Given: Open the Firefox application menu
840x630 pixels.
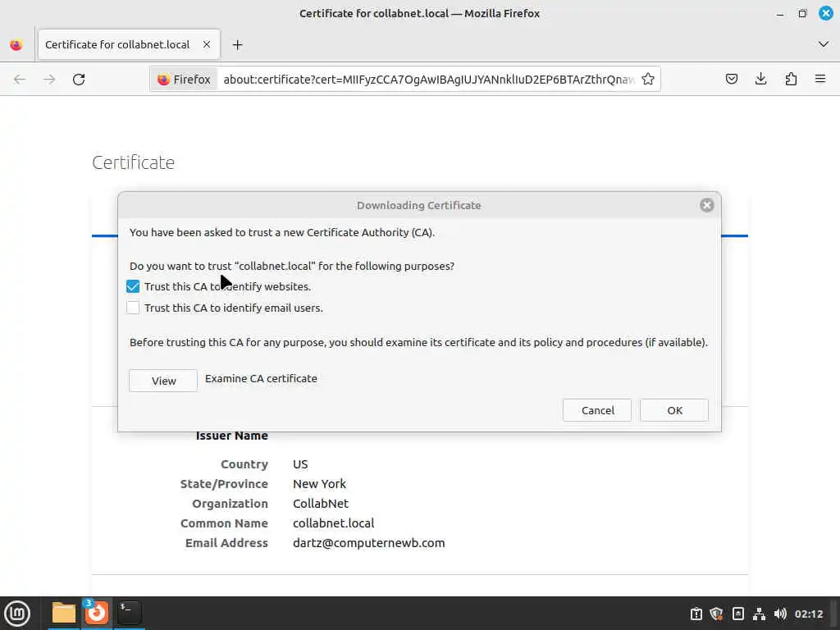Looking at the screenshot, I should (820, 80).
